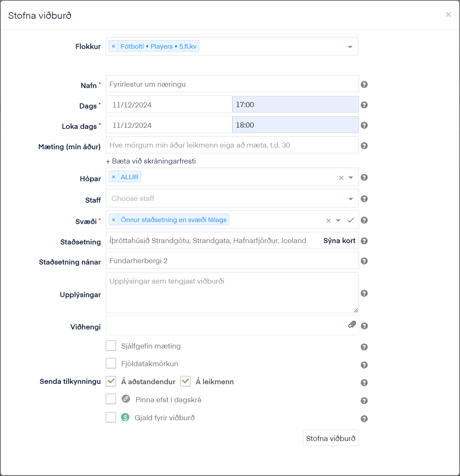460x476 pixels.
Task: Focus the Nafn input field
Action: tap(232, 84)
